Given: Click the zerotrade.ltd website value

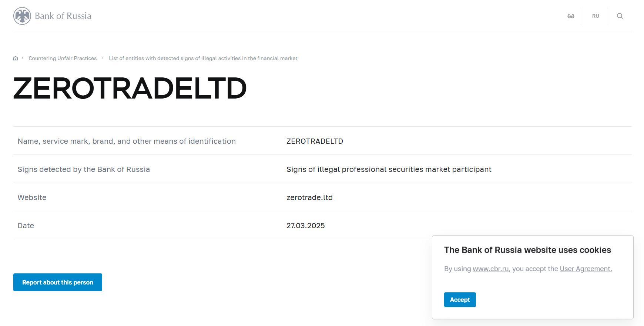Looking at the screenshot, I should (309, 197).
